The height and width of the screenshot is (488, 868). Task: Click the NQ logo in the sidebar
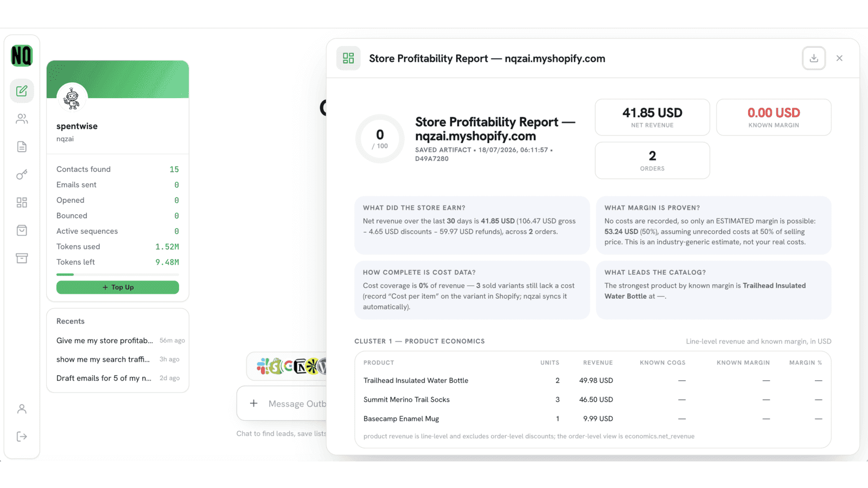[x=22, y=56]
